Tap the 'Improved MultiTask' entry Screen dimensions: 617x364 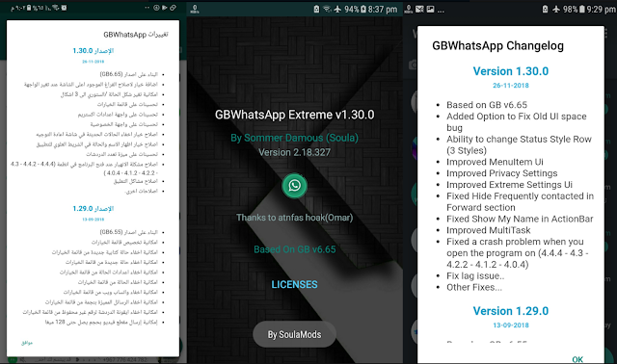click(489, 230)
